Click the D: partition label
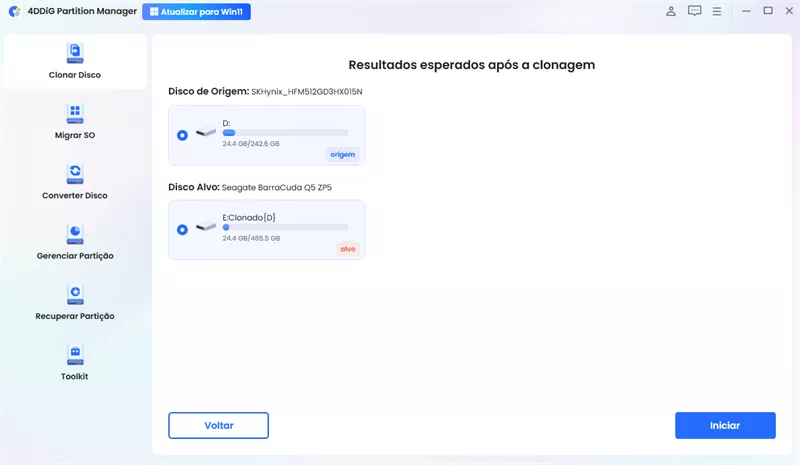 (x=227, y=123)
